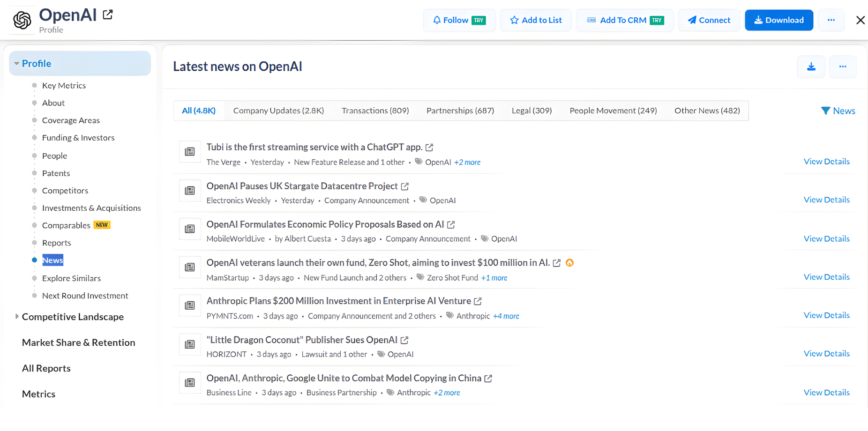Open external link for Anthropic $200 Million article

click(478, 301)
